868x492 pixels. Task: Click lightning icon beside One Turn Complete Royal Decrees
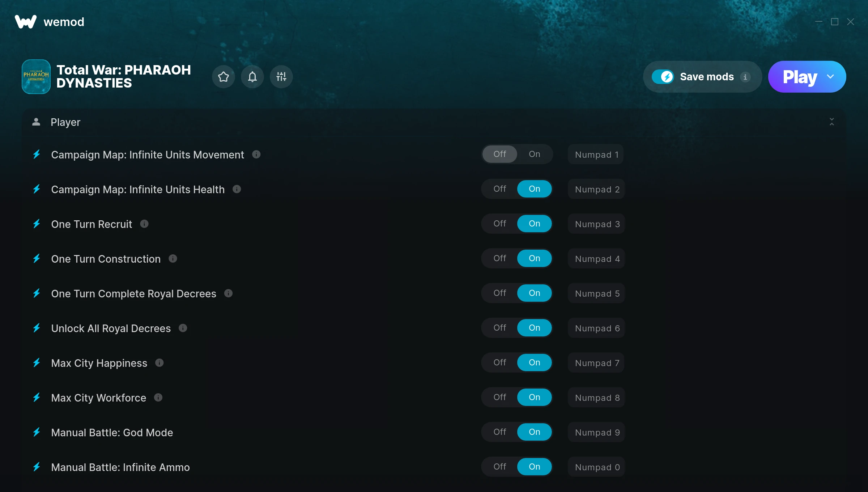tap(37, 293)
